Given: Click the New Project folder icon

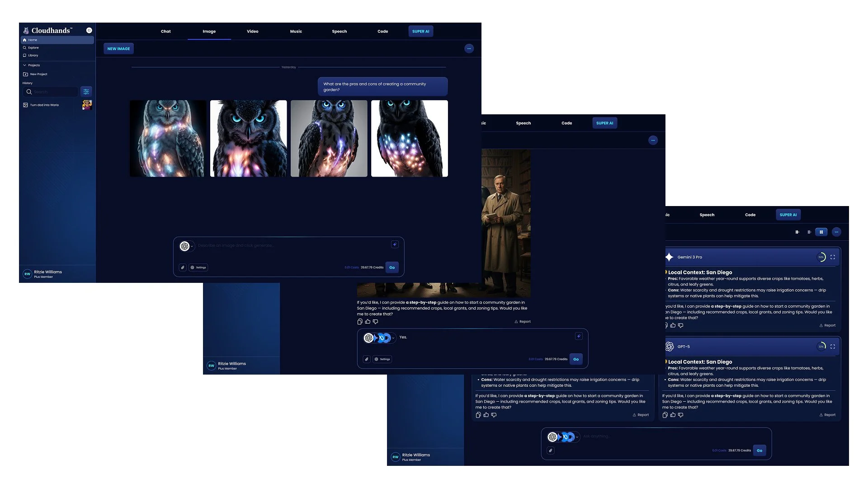Looking at the screenshot, I should click(25, 74).
